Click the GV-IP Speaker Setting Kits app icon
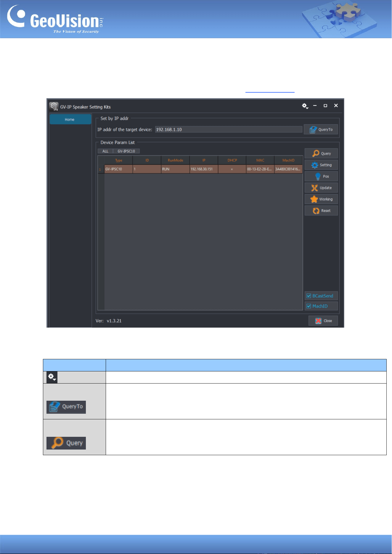This screenshot has height=554, width=392. click(x=54, y=107)
